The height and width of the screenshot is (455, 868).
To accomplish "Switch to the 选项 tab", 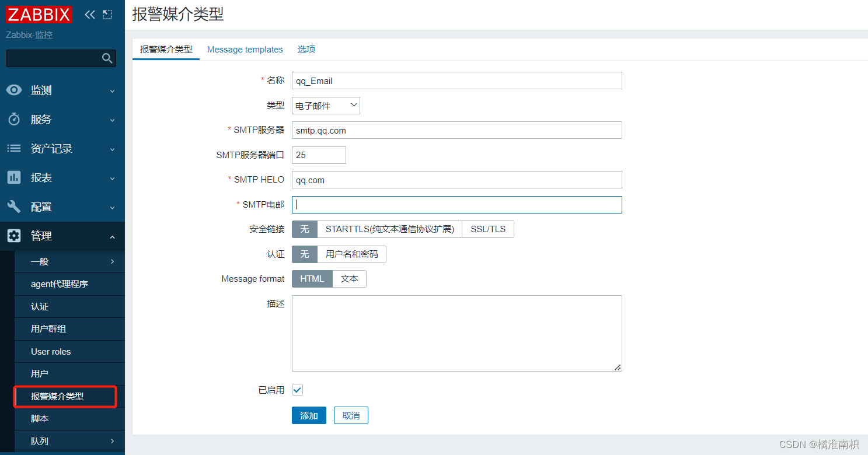I will pyautogui.click(x=306, y=50).
